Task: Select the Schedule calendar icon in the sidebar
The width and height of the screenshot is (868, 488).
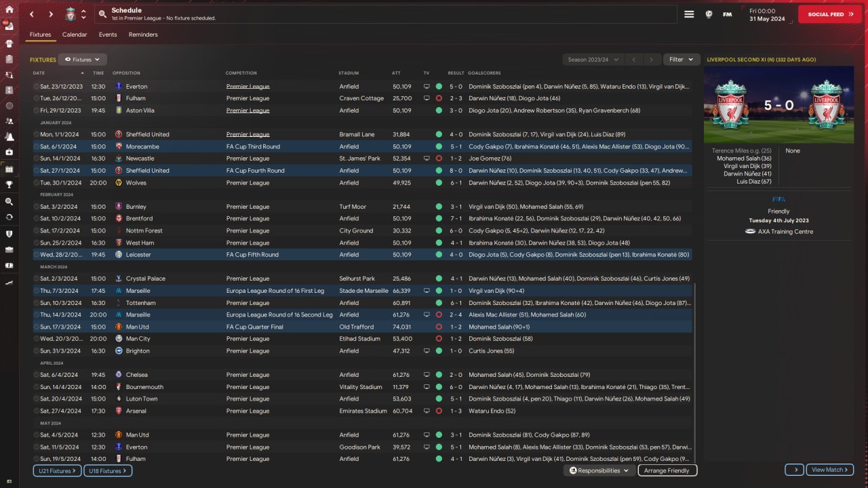Action: click(x=9, y=169)
